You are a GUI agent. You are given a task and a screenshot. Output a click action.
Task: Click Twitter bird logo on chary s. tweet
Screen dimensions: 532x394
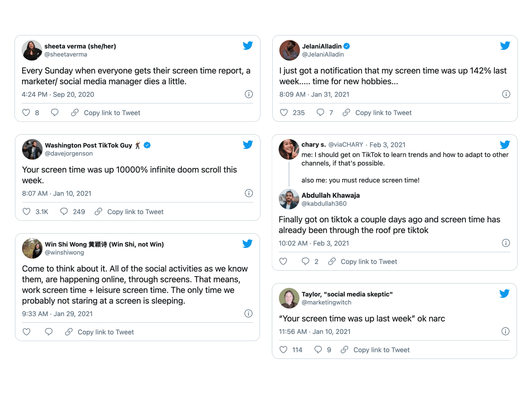coord(505,145)
